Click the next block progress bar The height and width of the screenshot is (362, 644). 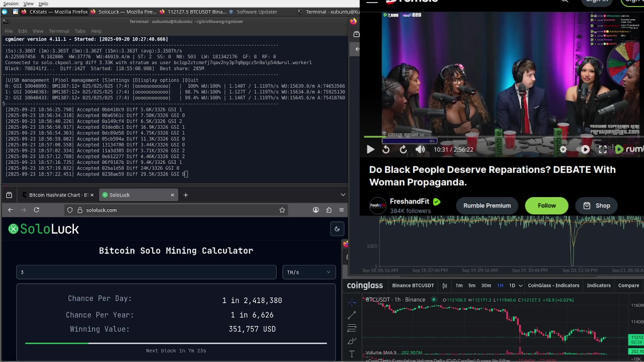(176, 343)
